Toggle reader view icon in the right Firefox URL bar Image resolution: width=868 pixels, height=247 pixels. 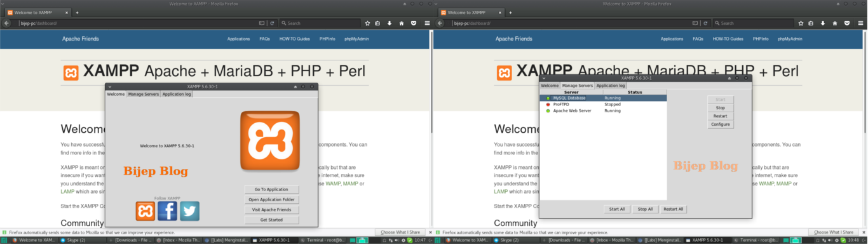[695, 23]
